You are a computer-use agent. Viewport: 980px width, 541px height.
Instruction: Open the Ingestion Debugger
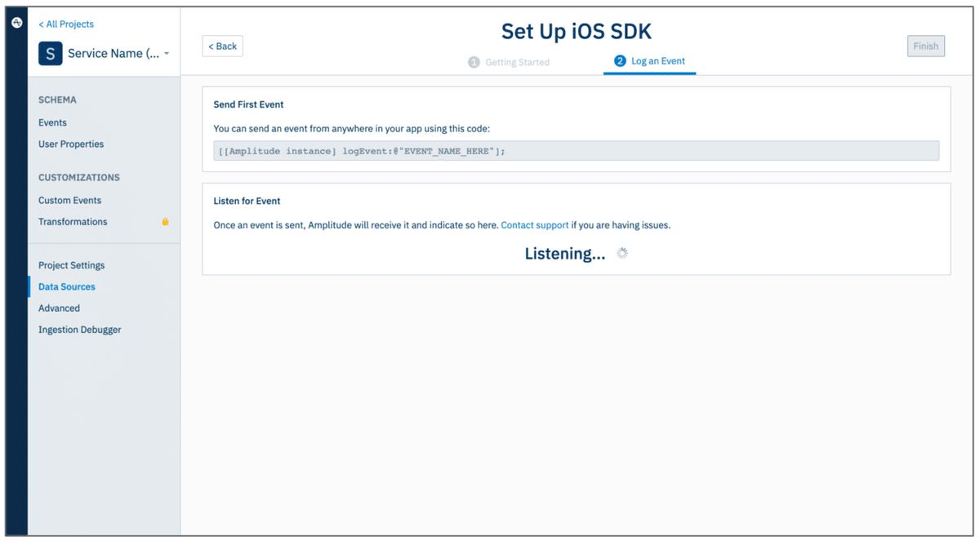(x=80, y=330)
